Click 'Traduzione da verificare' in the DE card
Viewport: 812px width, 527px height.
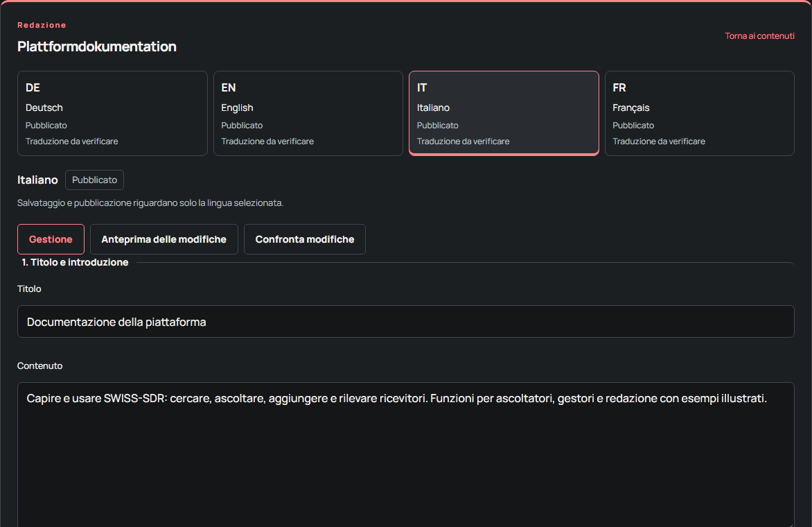point(72,141)
